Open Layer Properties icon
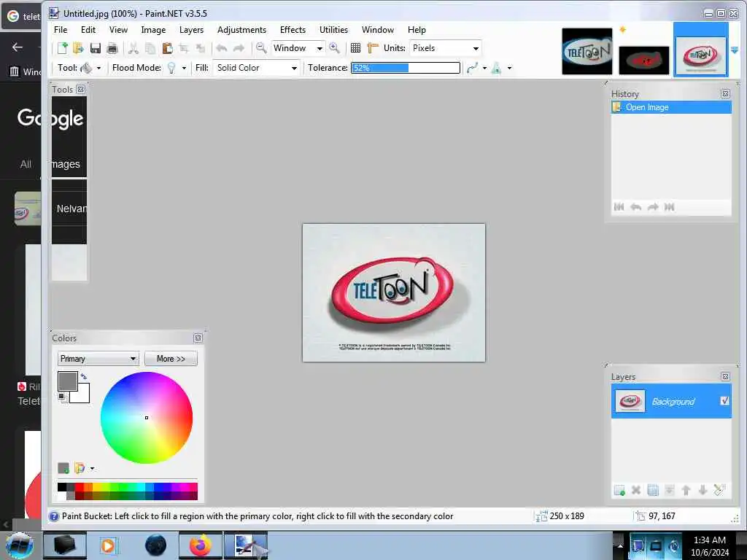 (719, 489)
